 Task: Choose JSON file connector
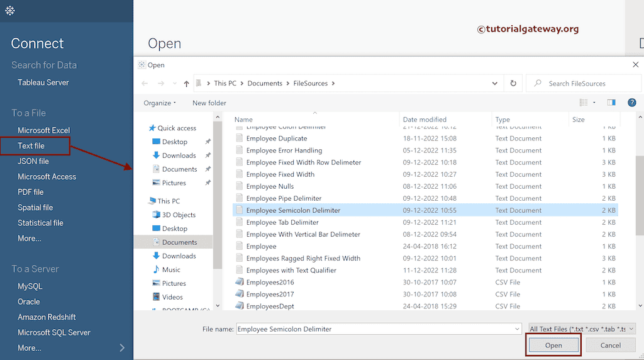33,161
